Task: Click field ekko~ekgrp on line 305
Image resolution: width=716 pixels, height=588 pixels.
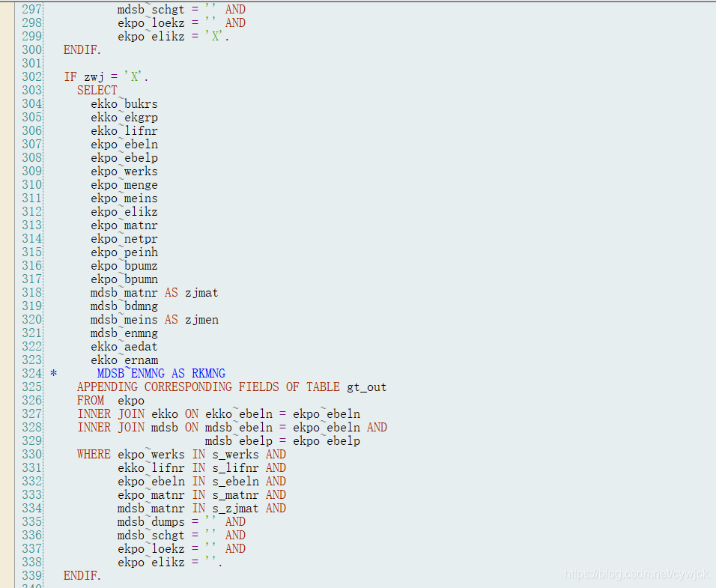Action: (x=124, y=118)
